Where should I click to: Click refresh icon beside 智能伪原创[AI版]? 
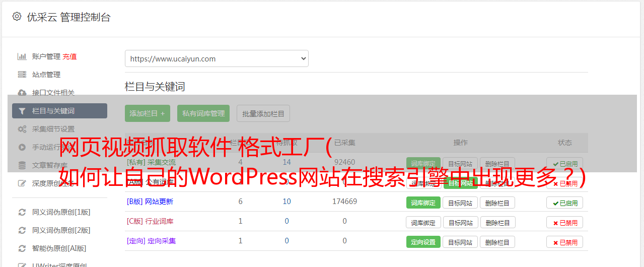tap(22, 248)
